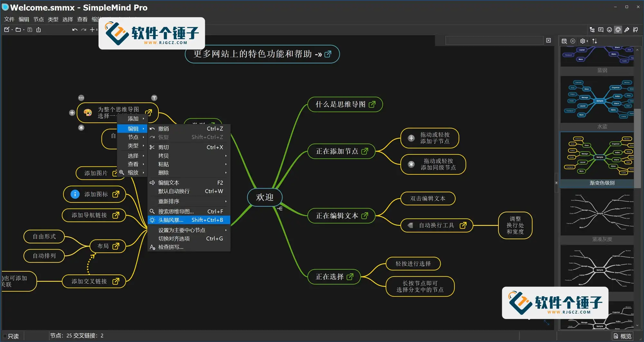Click the blue info icon on 添加图标
Screen dimensions: 644x342
pos(75,194)
